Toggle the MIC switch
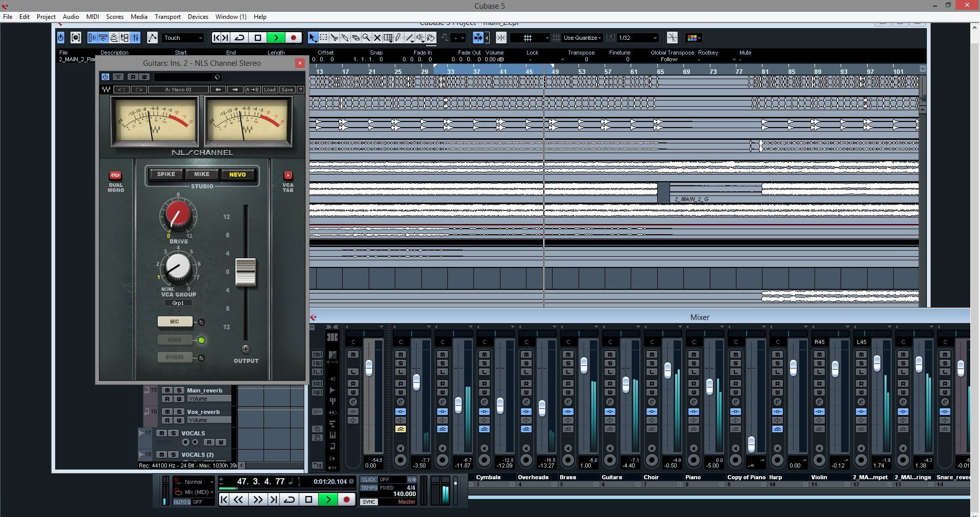Viewport: 980px width, 517px height. click(175, 322)
